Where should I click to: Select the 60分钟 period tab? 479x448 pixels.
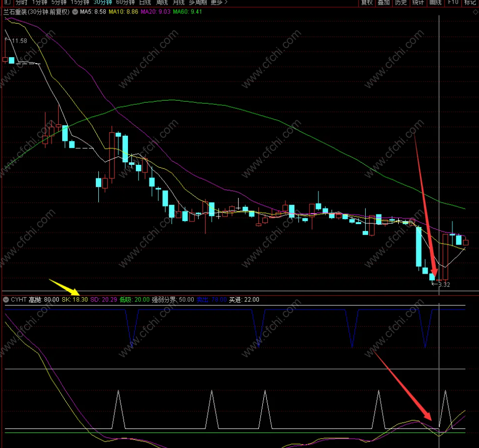(125, 3)
